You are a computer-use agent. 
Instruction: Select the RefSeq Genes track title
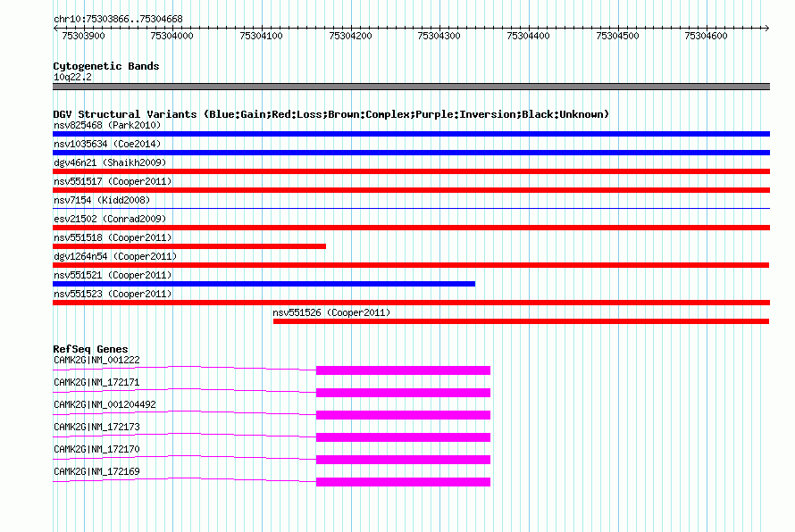91,349
